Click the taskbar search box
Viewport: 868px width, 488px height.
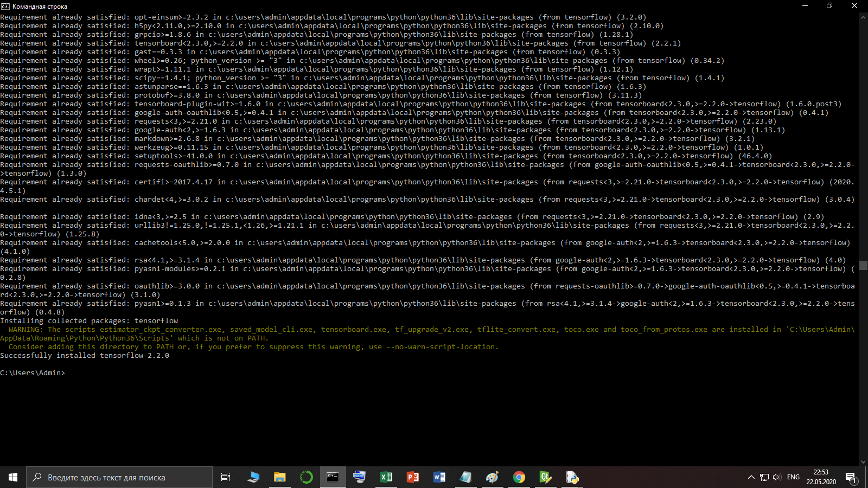tap(119, 477)
